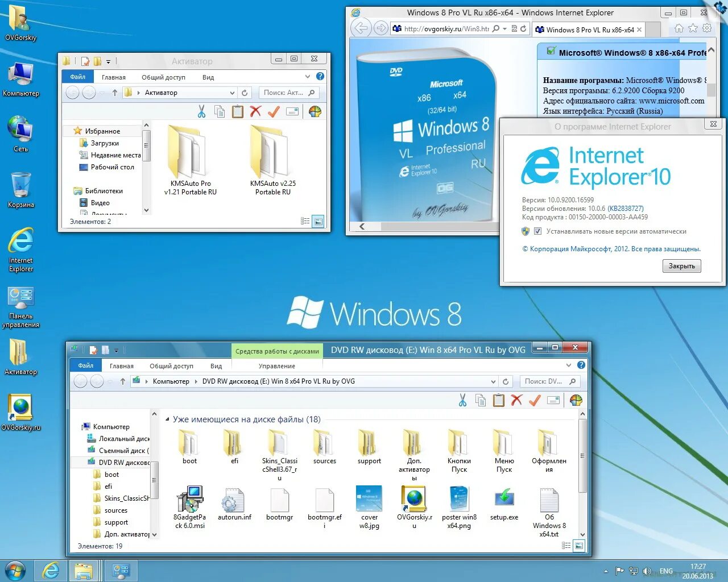Click the Home icon in Internet Explorer
This screenshot has width=728, height=582.
pos(679,28)
